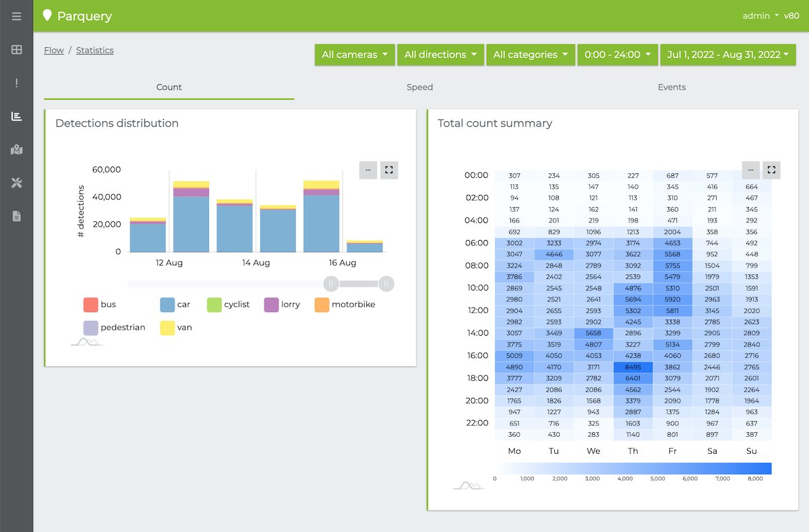The height and width of the screenshot is (532, 809).
Task: Open the options menu on Total count summary
Action: (750, 170)
